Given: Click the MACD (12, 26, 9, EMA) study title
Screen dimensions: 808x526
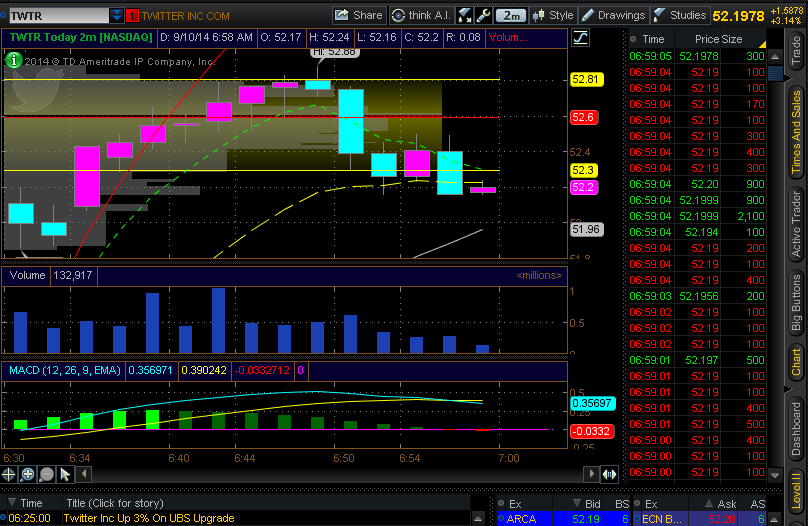Looking at the screenshot, I should [x=64, y=370].
